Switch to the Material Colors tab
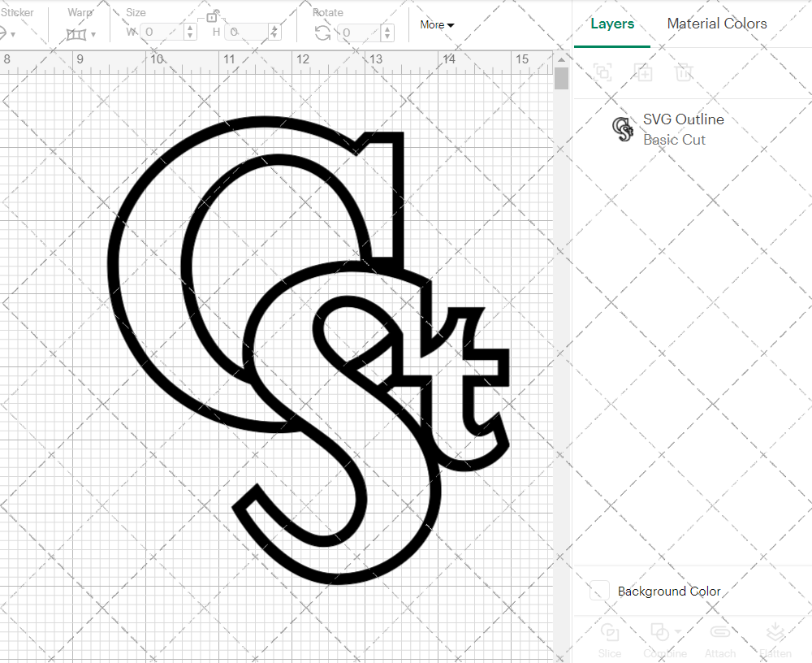The width and height of the screenshot is (812, 663). 717,24
